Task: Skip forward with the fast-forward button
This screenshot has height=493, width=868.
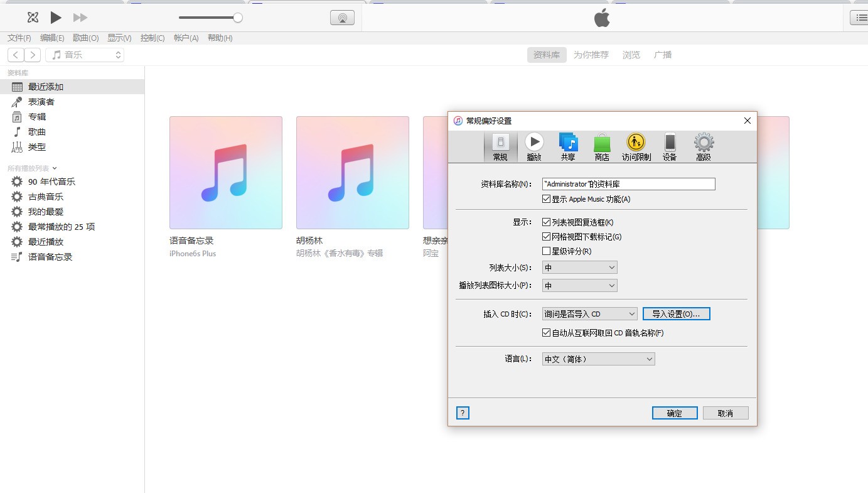Action: tap(80, 18)
